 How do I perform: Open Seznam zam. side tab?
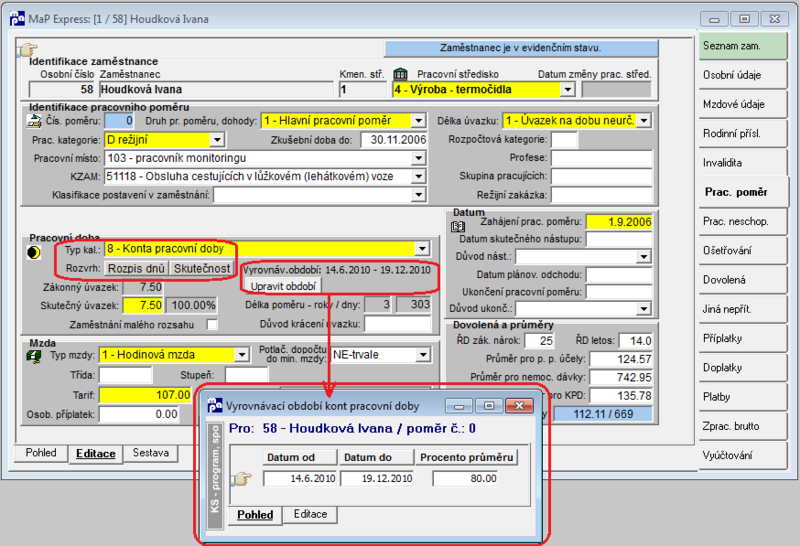point(743,46)
